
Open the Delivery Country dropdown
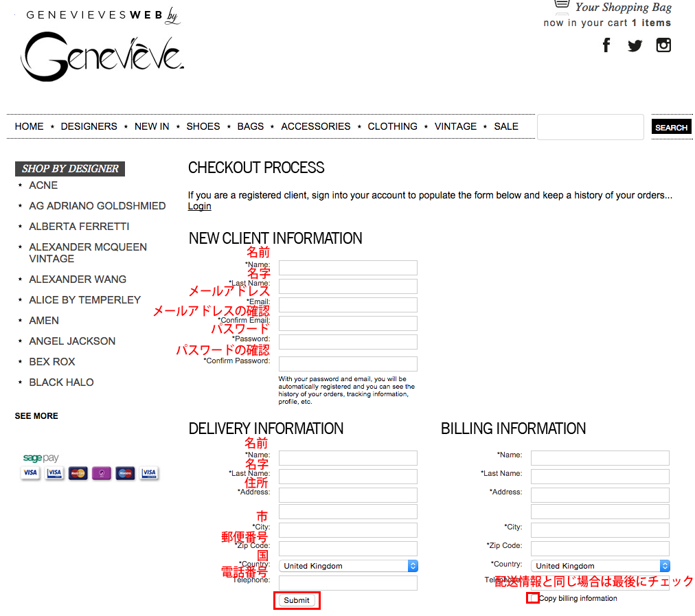point(348,566)
